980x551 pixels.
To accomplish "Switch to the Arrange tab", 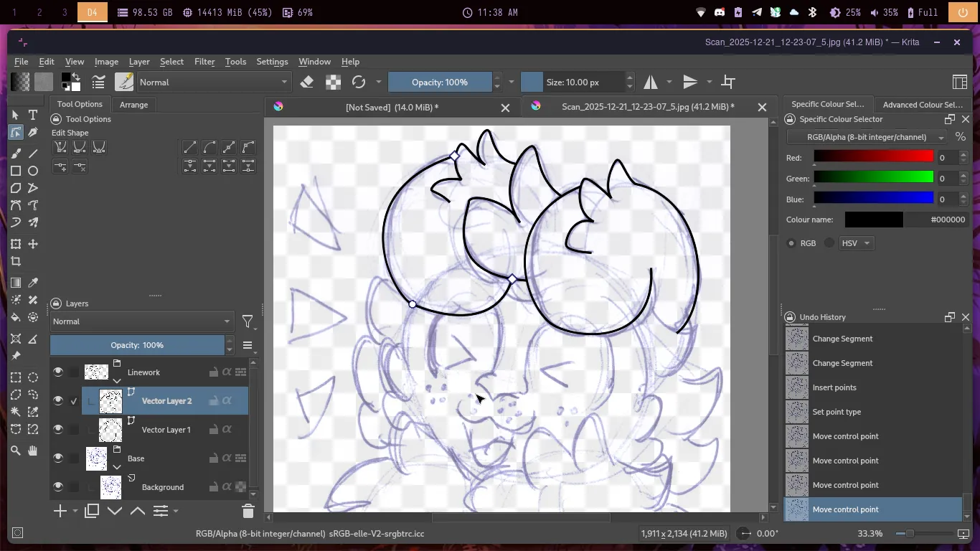I will [133, 105].
